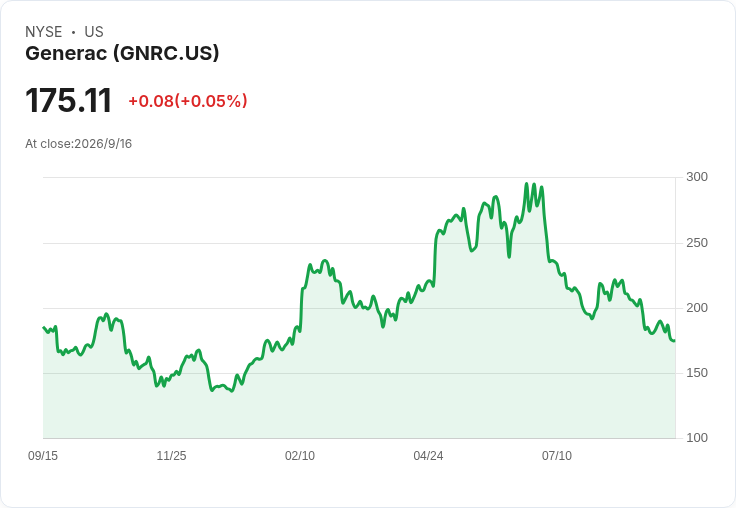The height and width of the screenshot is (508, 736).
Task: Click the 200 y-axis label
Action: 697,308
